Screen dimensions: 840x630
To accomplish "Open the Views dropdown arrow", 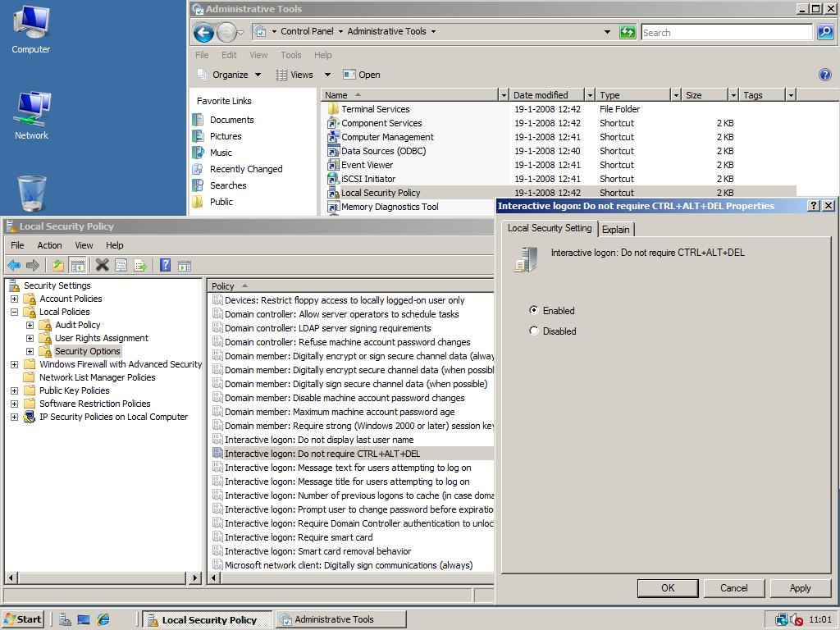I will (x=327, y=75).
